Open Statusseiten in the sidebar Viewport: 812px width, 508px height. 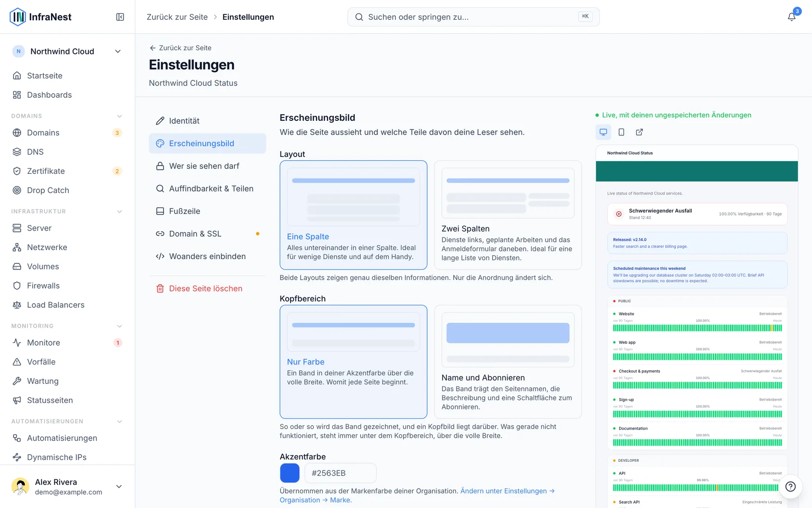(x=67, y=400)
